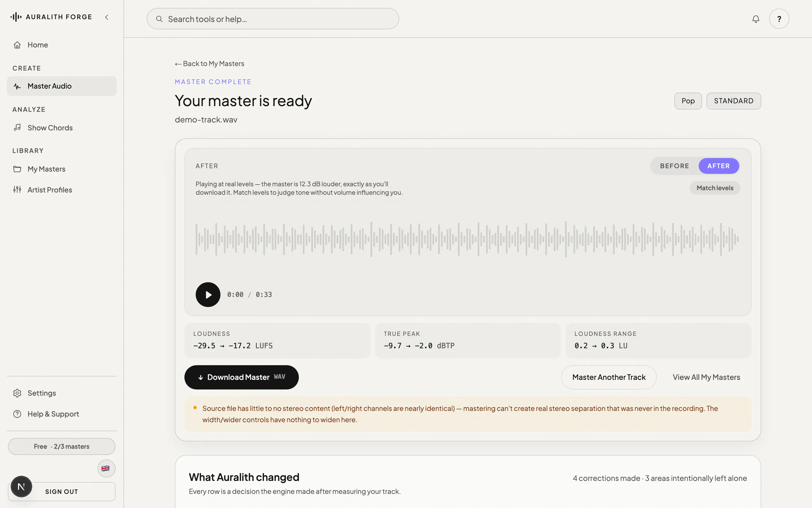Click the Auralith Forge logo icon
The width and height of the screenshot is (812, 508).
tap(16, 17)
